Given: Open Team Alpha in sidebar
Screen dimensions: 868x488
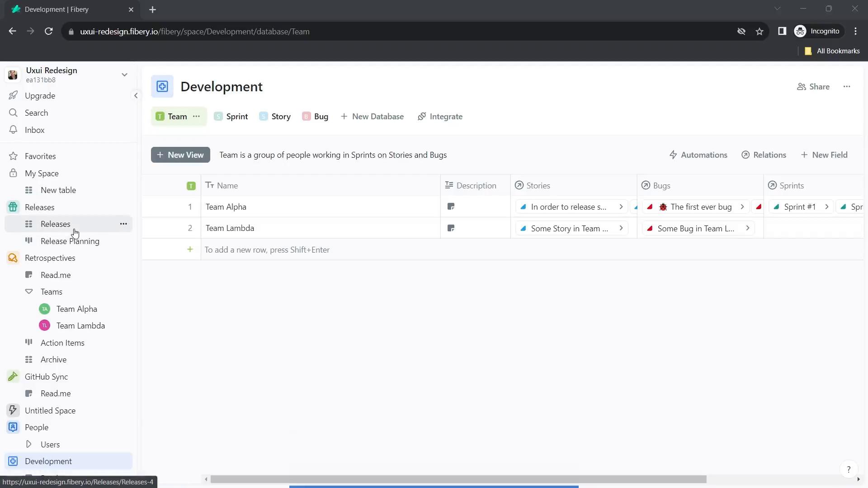Looking at the screenshot, I should click(77, 309).
